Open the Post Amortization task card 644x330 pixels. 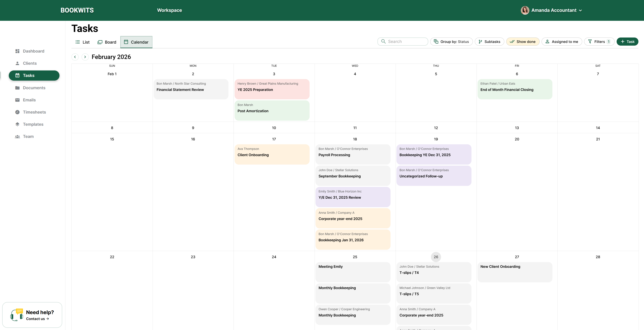coord(272,111)
